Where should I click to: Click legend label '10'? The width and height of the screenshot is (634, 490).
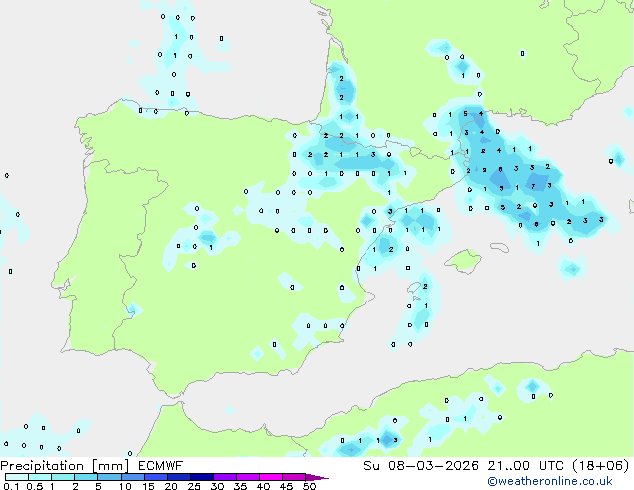[x=125, y=486]
